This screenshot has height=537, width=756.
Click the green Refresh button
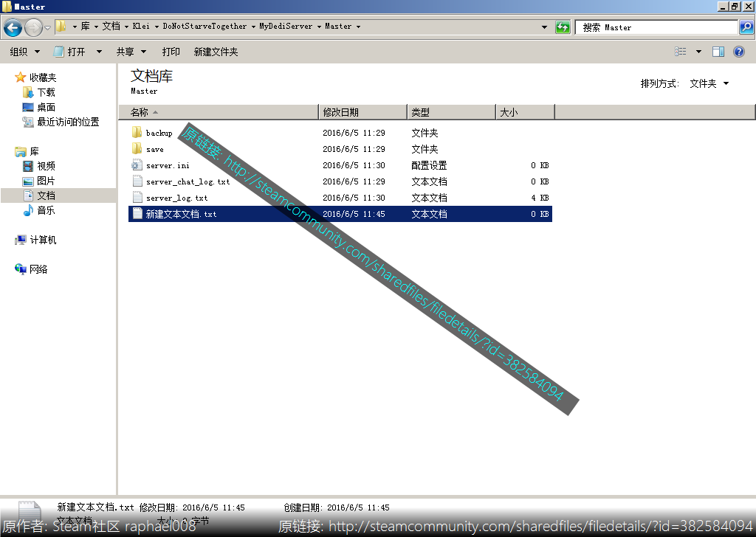(563, 27)
